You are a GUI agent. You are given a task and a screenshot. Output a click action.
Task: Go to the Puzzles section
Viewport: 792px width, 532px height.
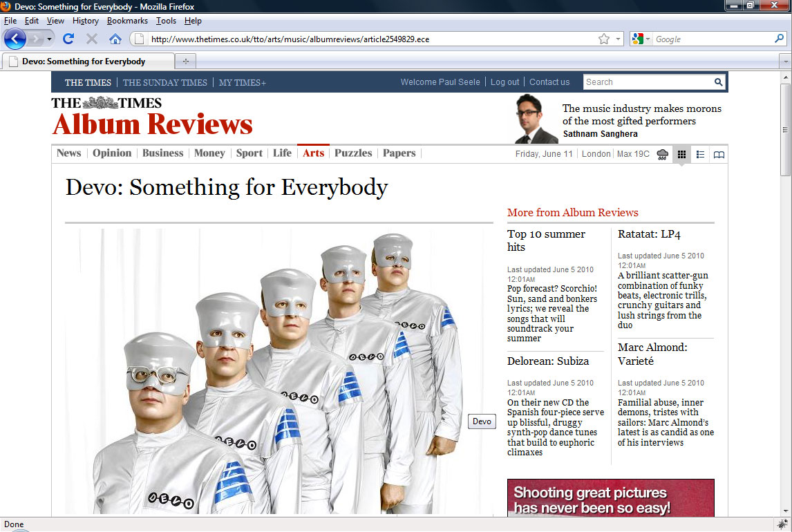[x=353, y=153]
